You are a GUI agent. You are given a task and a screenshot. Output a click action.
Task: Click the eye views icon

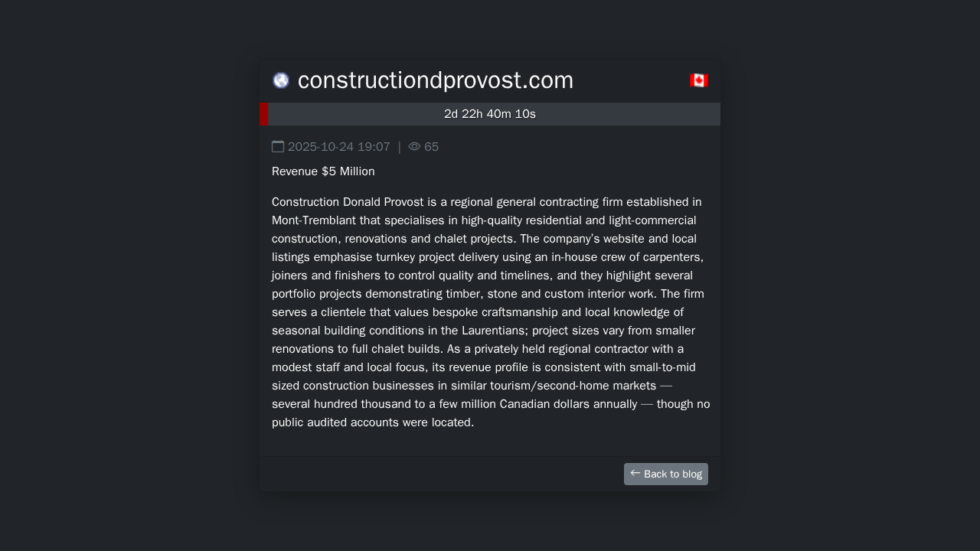click(x=414, y=146)
